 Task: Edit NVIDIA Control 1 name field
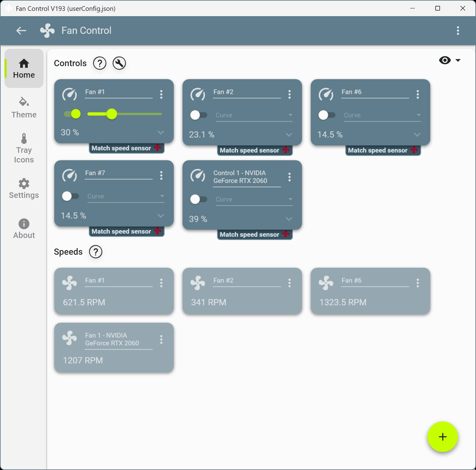pos(247,177)
